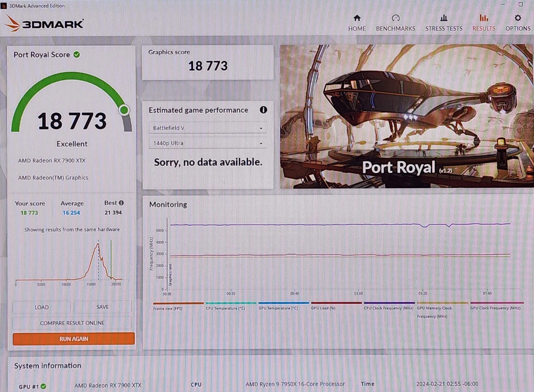Image resolution: width=534 pixels, height=392 pixels.
Task: Open the Home icon in navigation
Action: [x=357, y=18]
